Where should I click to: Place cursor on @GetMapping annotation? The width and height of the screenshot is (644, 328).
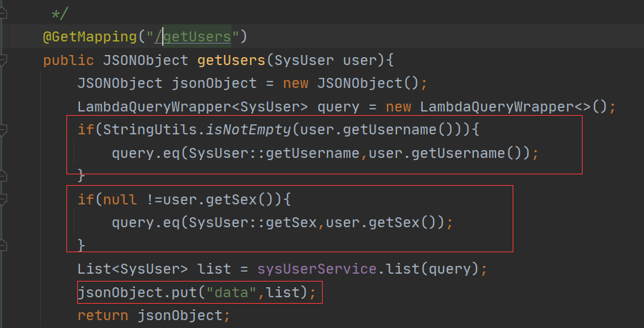89,36
